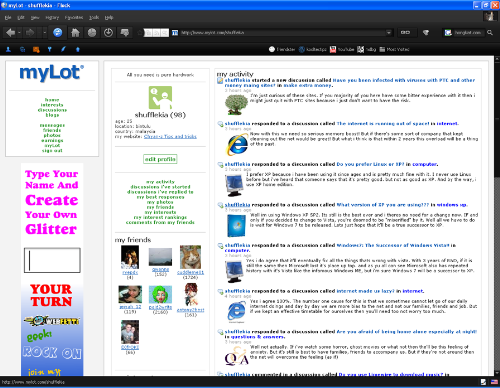Open the View menu
Image resolution: width=500 pixels, height=388 pixels.
pos(35,17)
